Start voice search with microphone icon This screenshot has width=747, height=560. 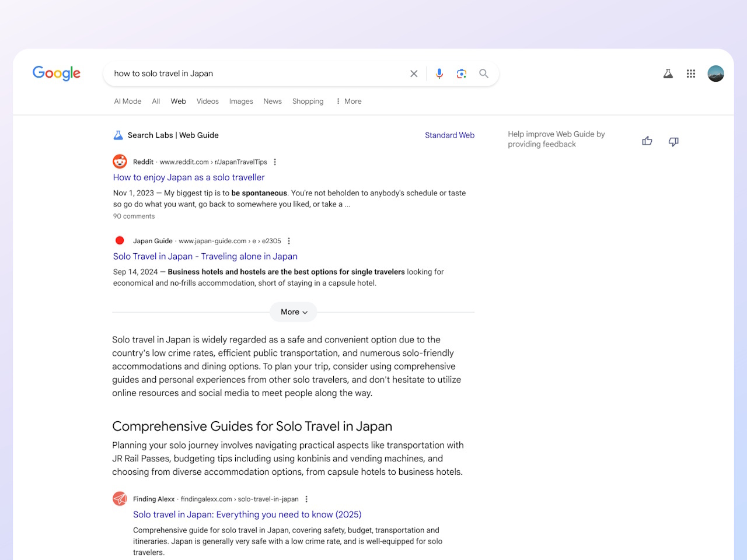pos(439,73)
